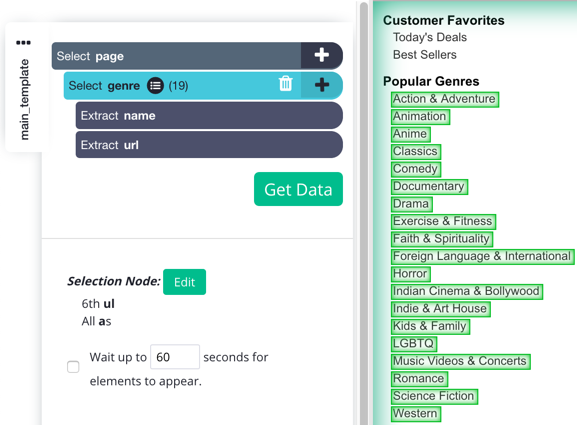The width and height of the screenshot is (577, 425).
Task: Enable the wait for elements checkbox
Action: 73,366
